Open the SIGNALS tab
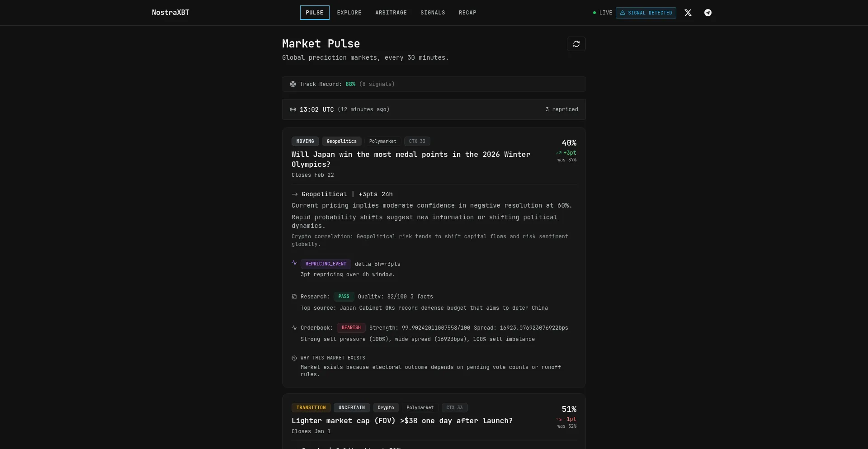Viewport: 868px width, 449px height. coord(433,13)
